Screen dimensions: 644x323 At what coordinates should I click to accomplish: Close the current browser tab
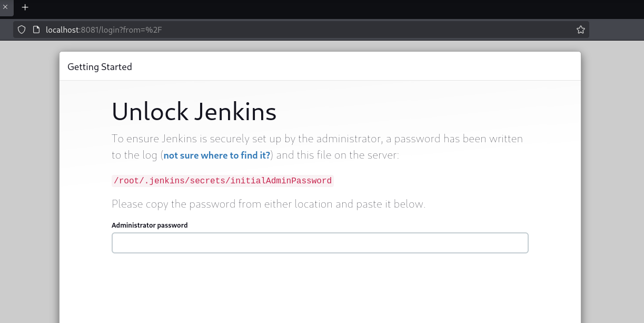tap(5, 7)
